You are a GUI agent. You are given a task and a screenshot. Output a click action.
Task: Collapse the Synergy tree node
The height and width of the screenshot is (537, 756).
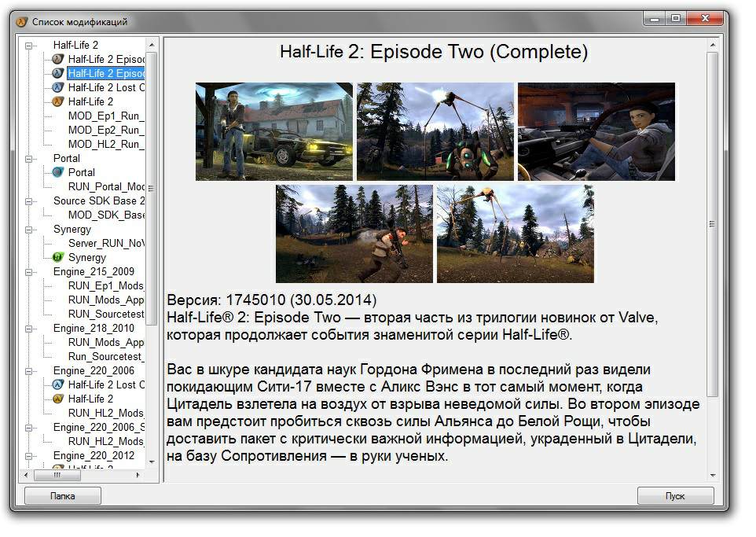coord(30,230)
